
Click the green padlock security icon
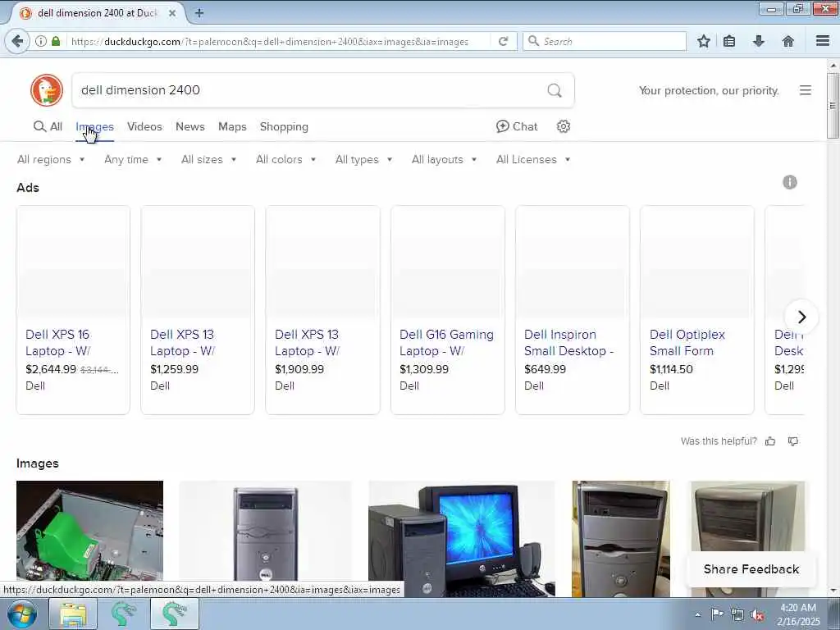click(x=56, y=41)
